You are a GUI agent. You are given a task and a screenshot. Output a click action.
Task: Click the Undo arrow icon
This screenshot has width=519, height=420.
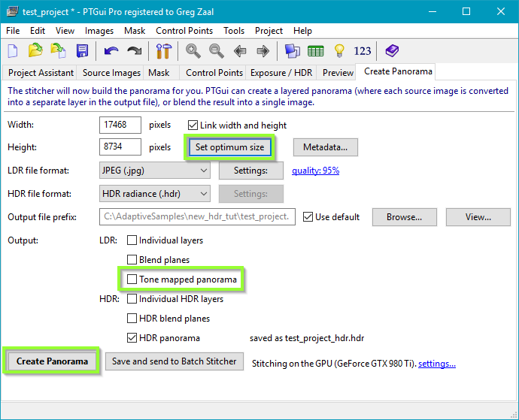click(111, 51)
